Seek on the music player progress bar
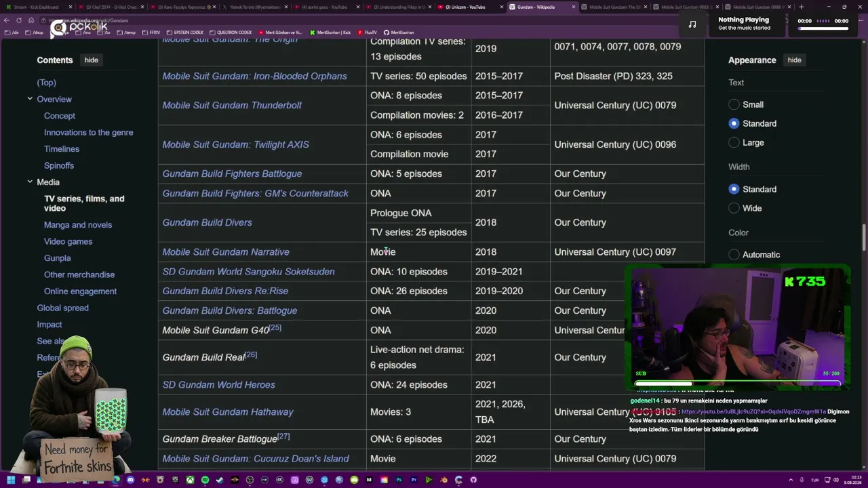The image size is (868, 488). click(x=823, y=28)
